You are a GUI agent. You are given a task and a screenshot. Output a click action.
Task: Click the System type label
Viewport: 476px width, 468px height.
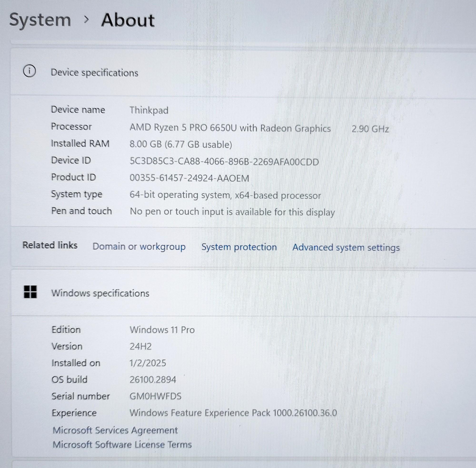coord(76,194)
